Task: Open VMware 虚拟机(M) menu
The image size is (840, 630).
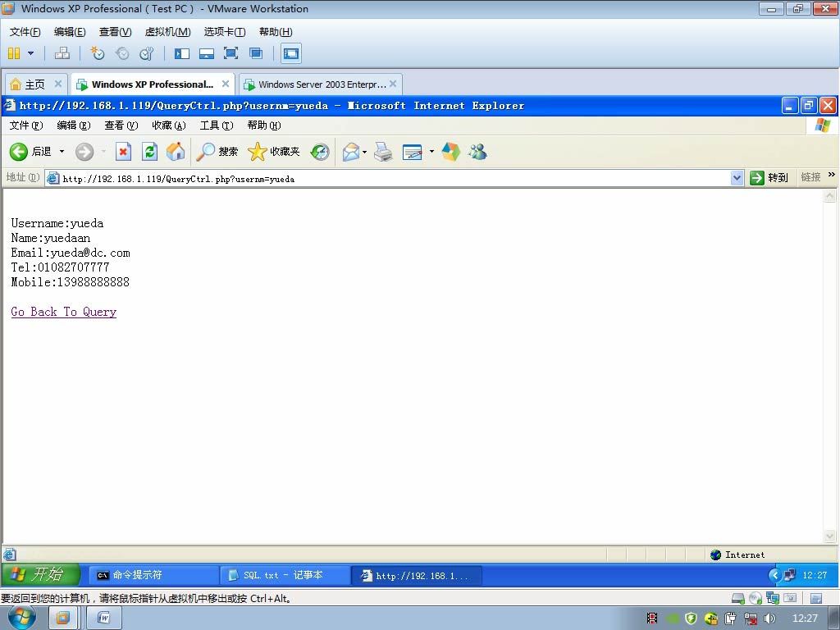Action: 167,32
